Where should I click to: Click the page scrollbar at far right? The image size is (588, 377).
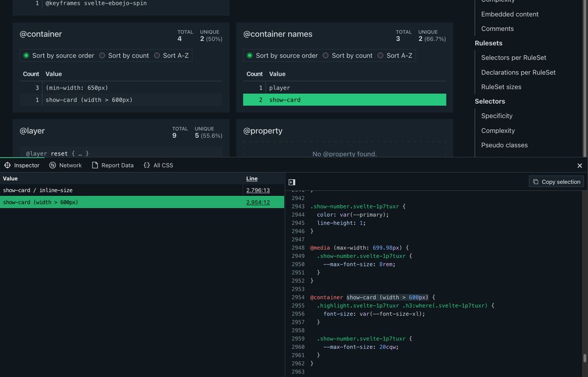coord(584,79)
